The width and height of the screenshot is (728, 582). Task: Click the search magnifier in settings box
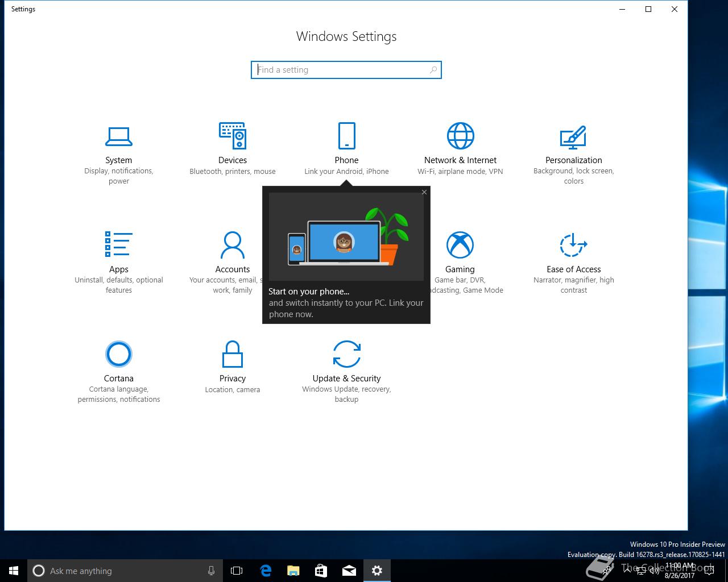(x=433, y=70)
